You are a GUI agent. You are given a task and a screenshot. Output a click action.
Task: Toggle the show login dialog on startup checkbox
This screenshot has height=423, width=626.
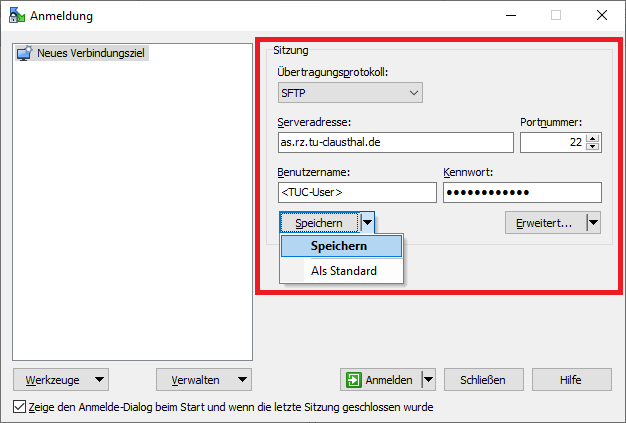[19, 407]
